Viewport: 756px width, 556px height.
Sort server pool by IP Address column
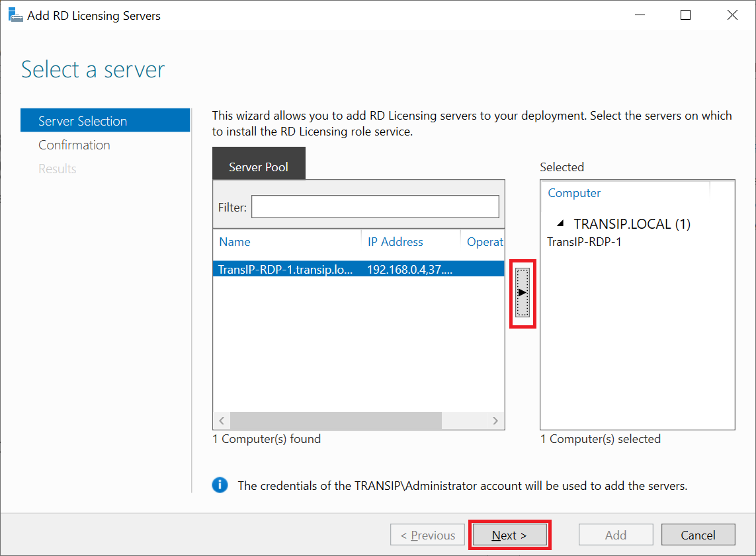point(396,242)
